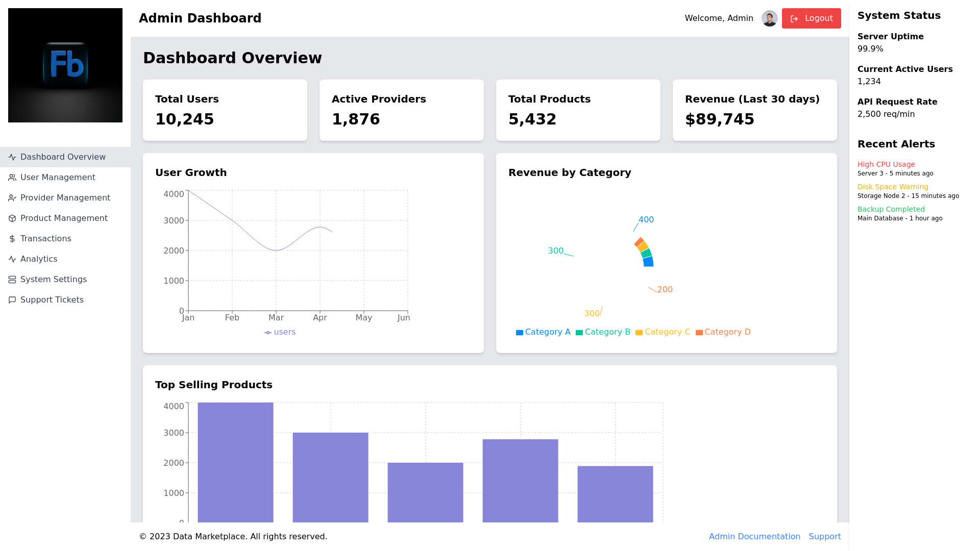
Task: Click the Product Management box icon
Action: [x=12, y=218]
